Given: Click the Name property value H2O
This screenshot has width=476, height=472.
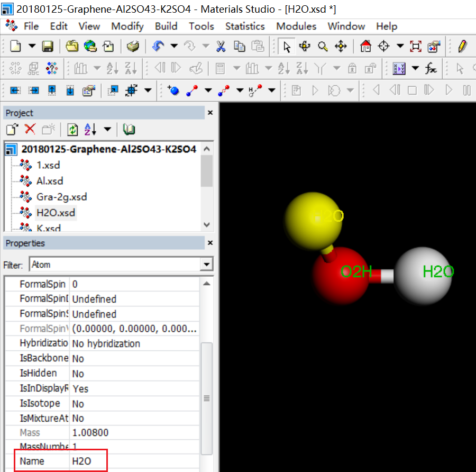Looking at the screenshot, I should (x=81, y=461).
